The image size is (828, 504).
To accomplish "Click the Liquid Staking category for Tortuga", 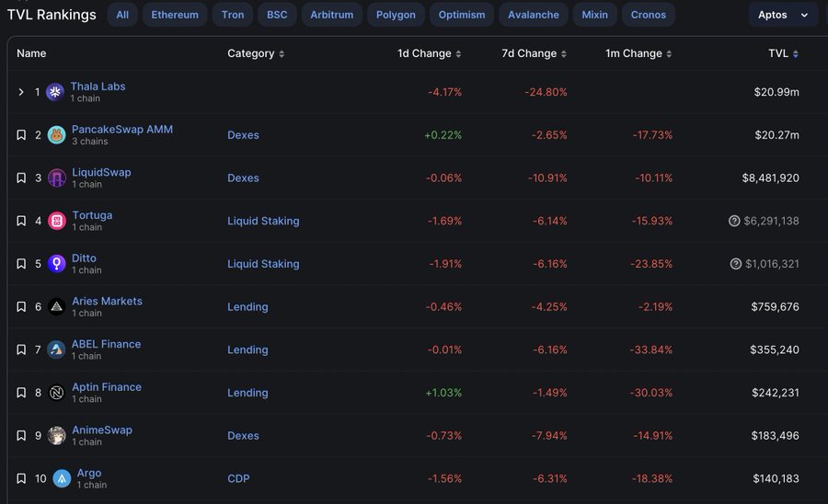I will click(x=263, y=221).
